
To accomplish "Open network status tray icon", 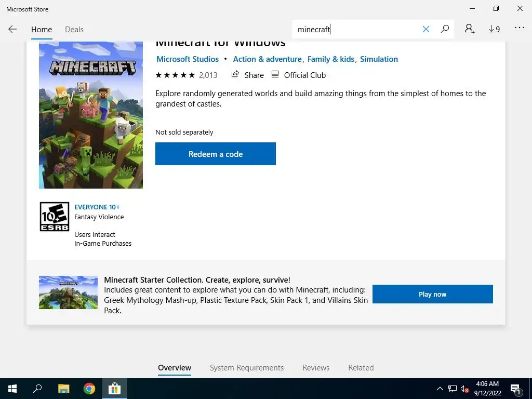I will coord(453,389).
